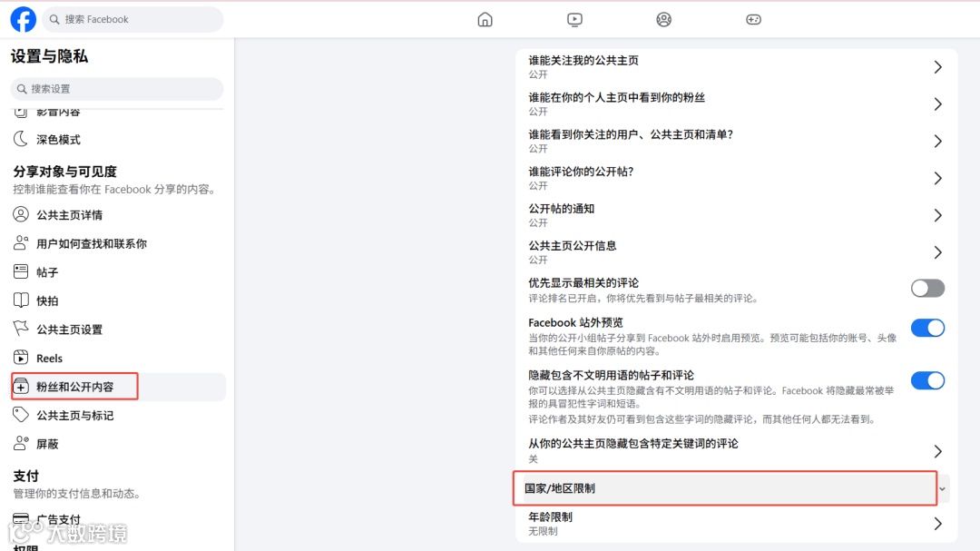Open chevron for 谁能看到你关注的用户、公共主页和清单

937,142
